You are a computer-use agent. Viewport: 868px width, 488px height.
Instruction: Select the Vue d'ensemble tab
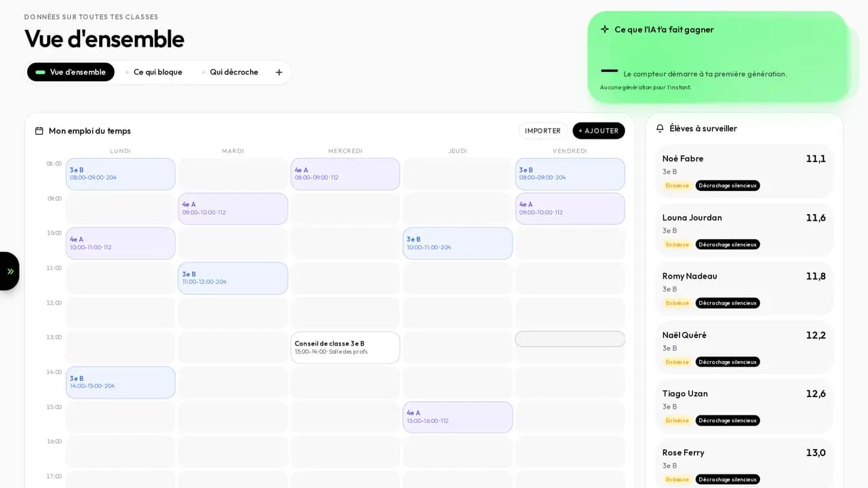71,72
